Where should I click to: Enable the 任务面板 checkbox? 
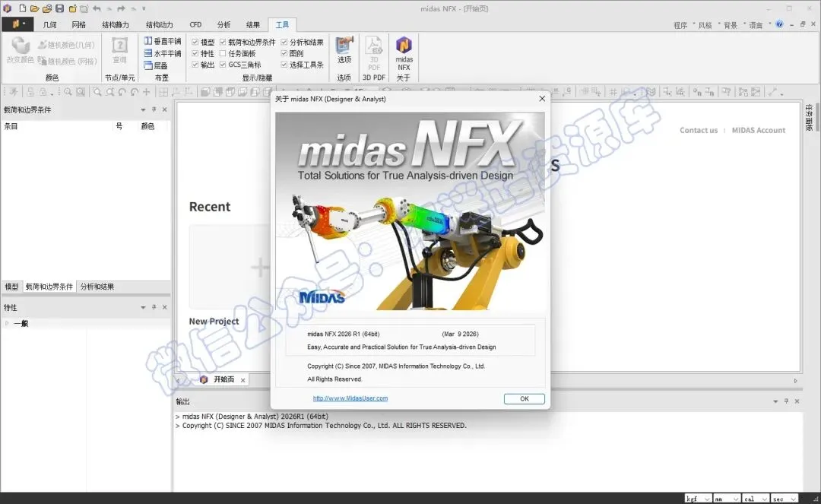(223, 53)
